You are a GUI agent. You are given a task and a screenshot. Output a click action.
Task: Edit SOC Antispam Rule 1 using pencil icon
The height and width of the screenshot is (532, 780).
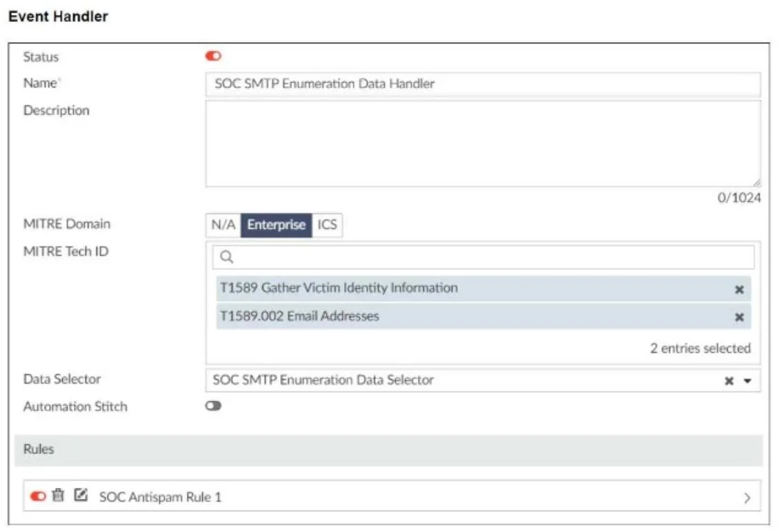[x=81, y=495]
